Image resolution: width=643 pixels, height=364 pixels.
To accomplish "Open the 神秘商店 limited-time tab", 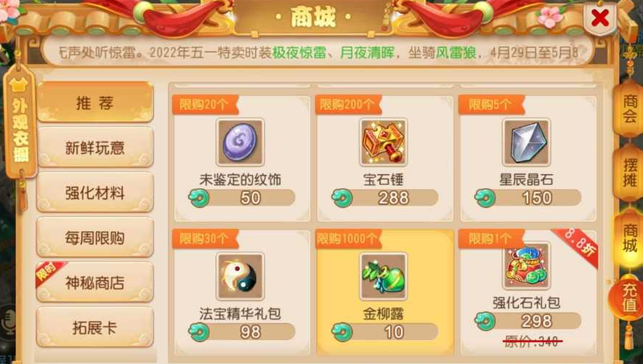I will 95,283.
